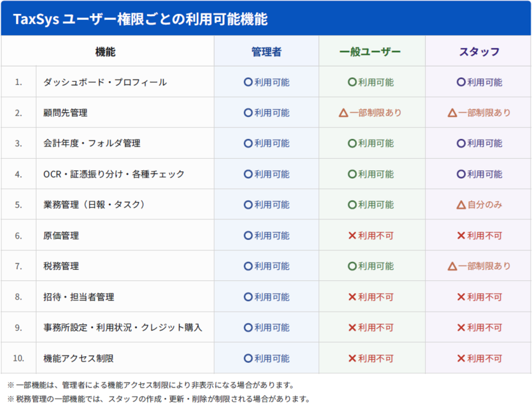Click the 原価管理 row label
This screenshot has height=406, width=532.
point(61,235)
